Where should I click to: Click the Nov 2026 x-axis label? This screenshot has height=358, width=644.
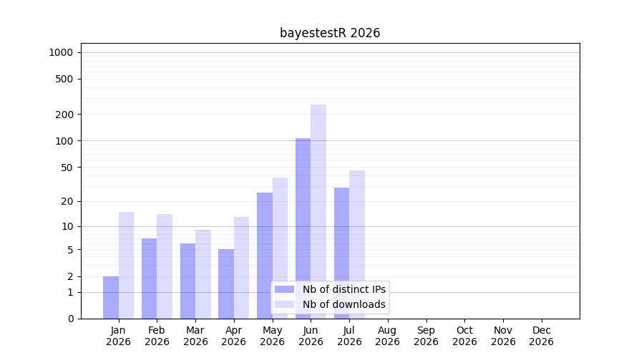(x=504, y=336)
